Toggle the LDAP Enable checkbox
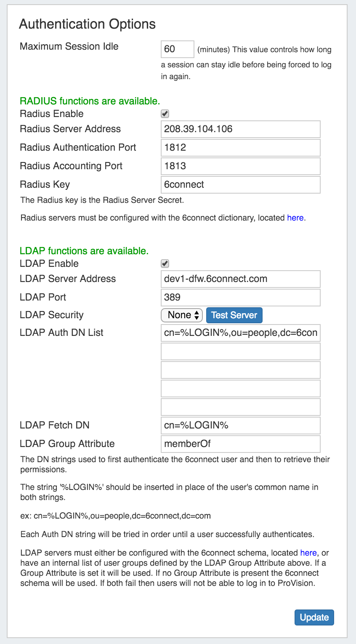This screenshot has width=356, height=644. point(165,264)
